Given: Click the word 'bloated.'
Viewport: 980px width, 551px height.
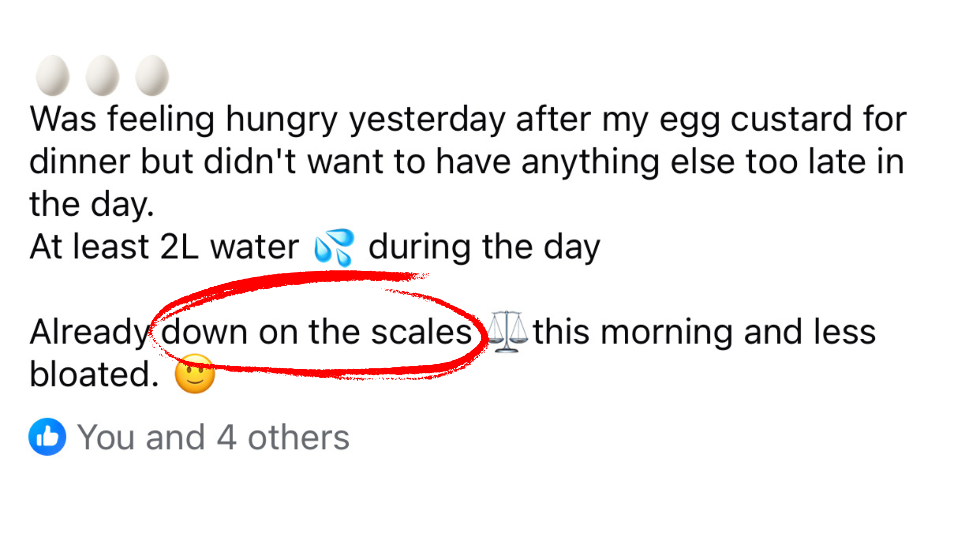Looking at the screenshot, I should point(94,374).
